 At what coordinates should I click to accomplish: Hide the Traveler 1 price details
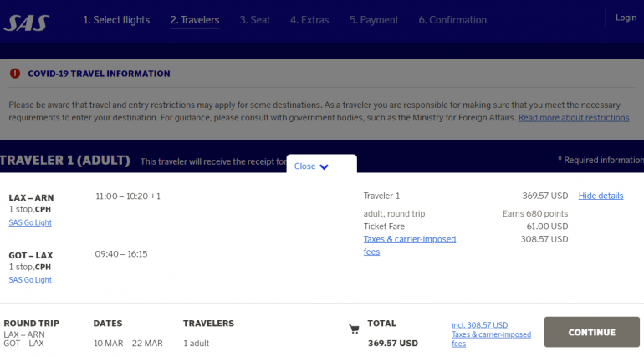(x=601, y=196)
